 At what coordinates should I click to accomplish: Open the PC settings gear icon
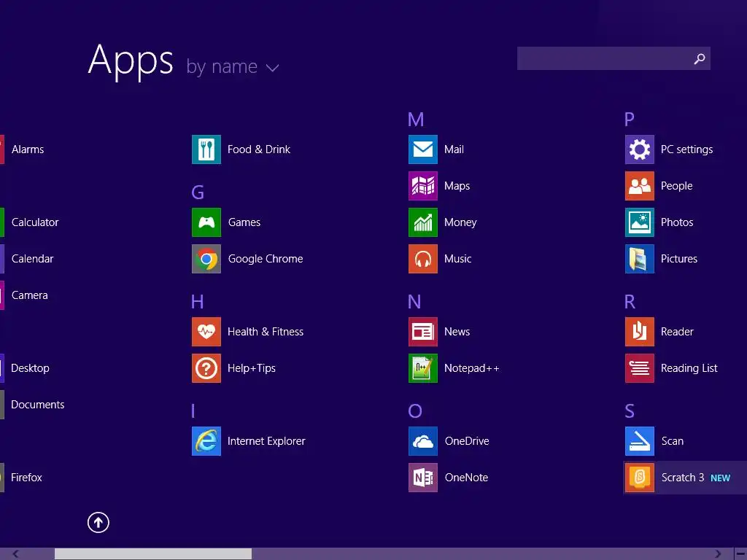click(x=640, y=149)
